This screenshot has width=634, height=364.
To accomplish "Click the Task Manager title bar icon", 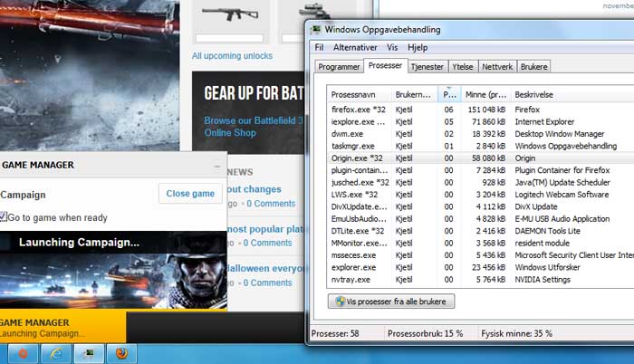I will pyautogui.click(x=316, y=30).
